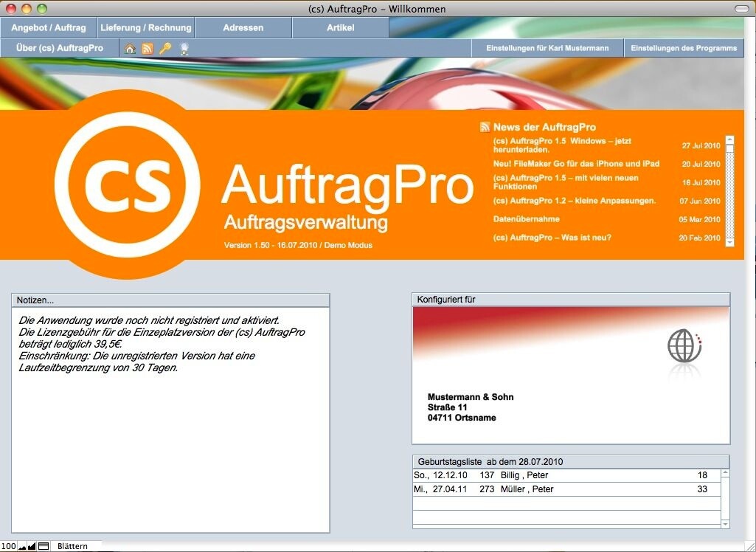
Task: Click the home icon in the toolbar
Action: tap(130, 49)
